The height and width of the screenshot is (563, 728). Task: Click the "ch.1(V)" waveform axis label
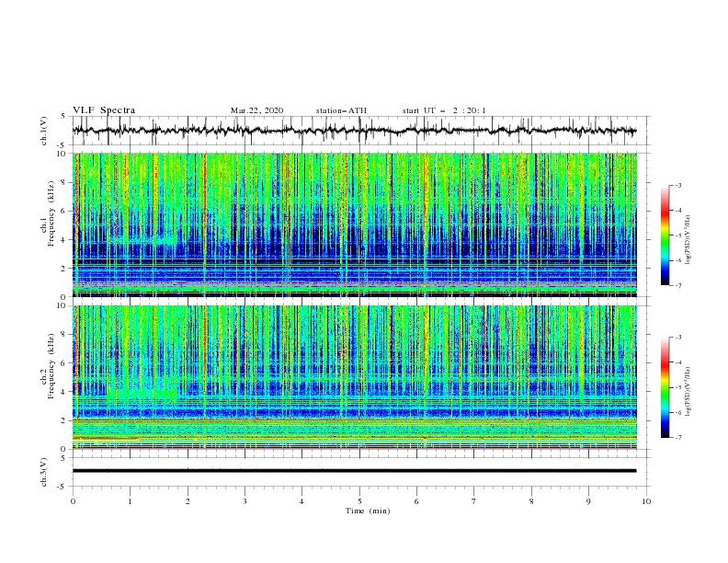click(44, 131)
